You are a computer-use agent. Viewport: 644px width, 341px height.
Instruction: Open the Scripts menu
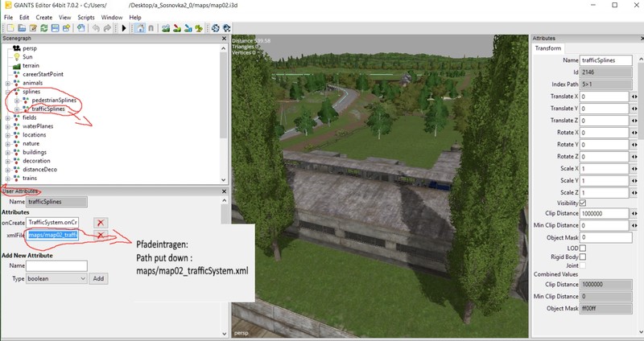[85, 17]
